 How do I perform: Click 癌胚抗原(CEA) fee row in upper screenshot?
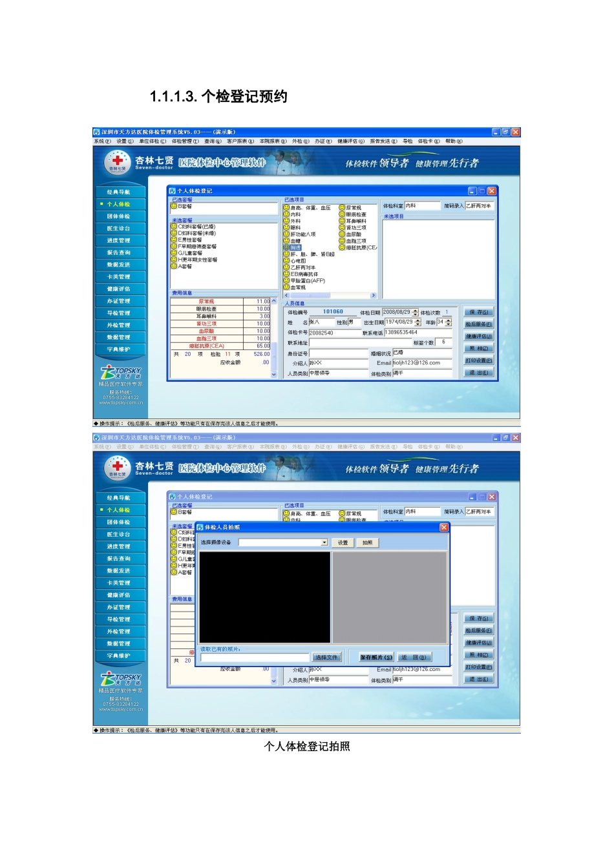point(221,346)
